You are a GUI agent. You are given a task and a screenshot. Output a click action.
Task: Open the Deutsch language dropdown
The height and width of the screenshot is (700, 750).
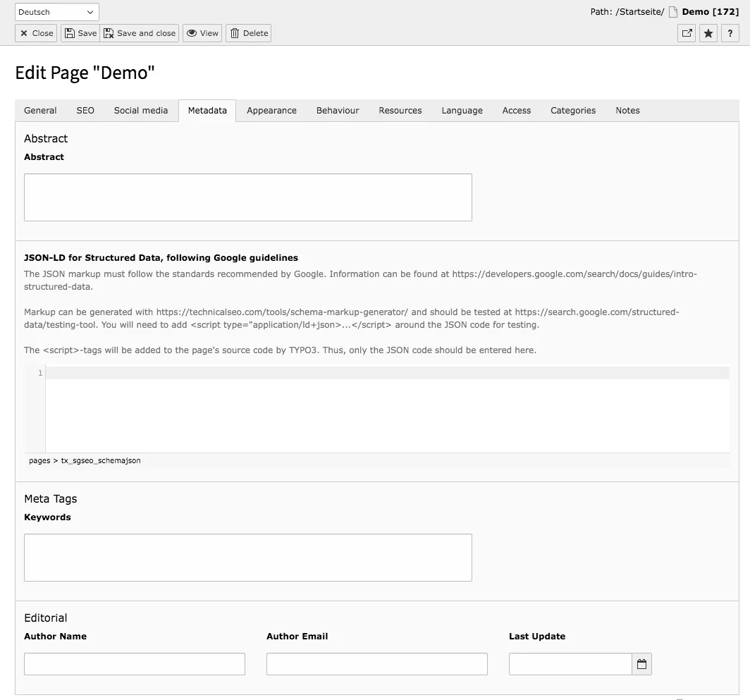click(56, 11)
